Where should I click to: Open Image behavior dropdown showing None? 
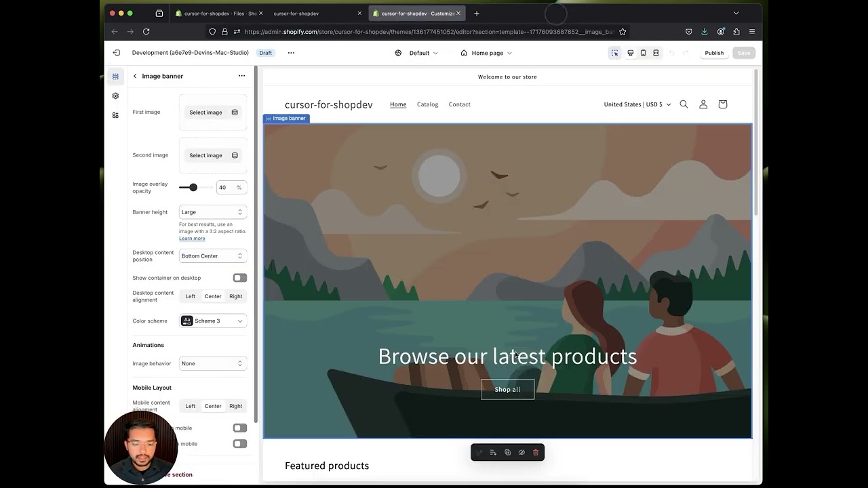coord(213,363)
